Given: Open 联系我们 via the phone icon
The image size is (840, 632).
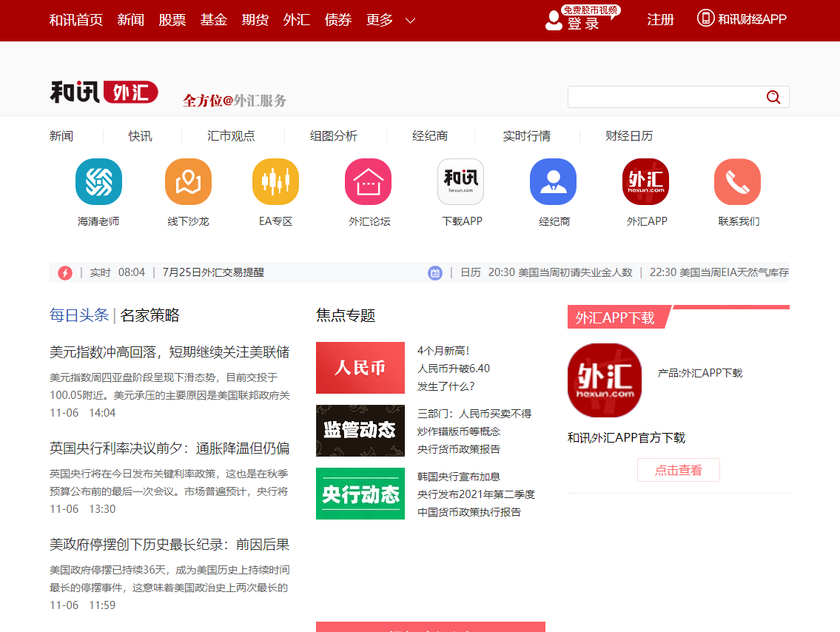Looking at the screenshot, I should (737, 181).
